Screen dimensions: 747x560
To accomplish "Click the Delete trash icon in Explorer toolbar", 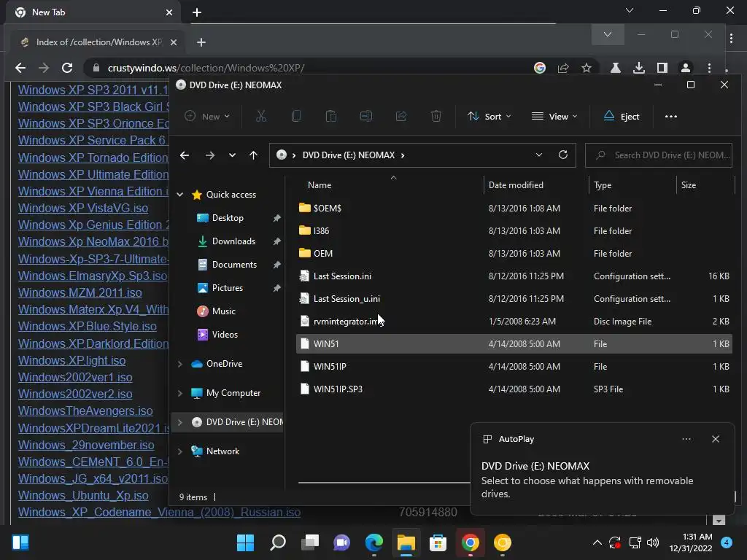I will coord(436,116).
